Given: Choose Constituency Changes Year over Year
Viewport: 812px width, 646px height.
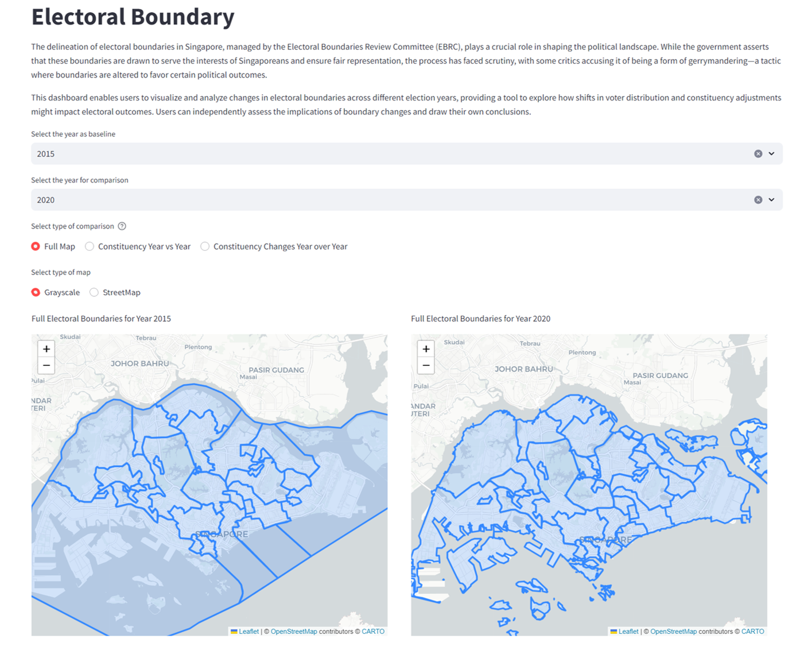Looking at the screenshot, I should [x=205, y=246].
